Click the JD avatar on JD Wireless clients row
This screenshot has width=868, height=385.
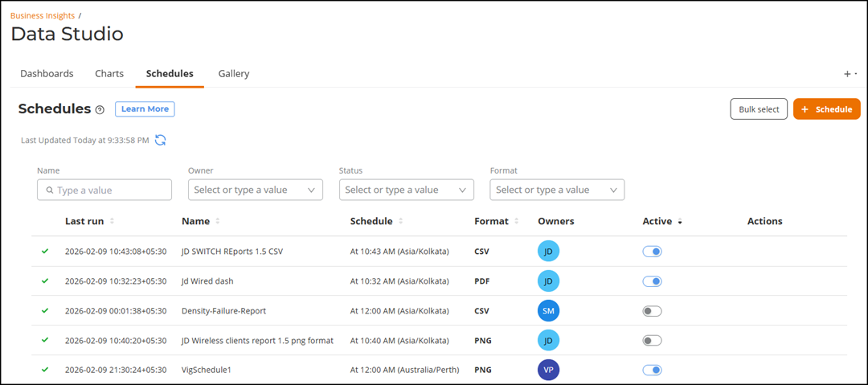549,341
